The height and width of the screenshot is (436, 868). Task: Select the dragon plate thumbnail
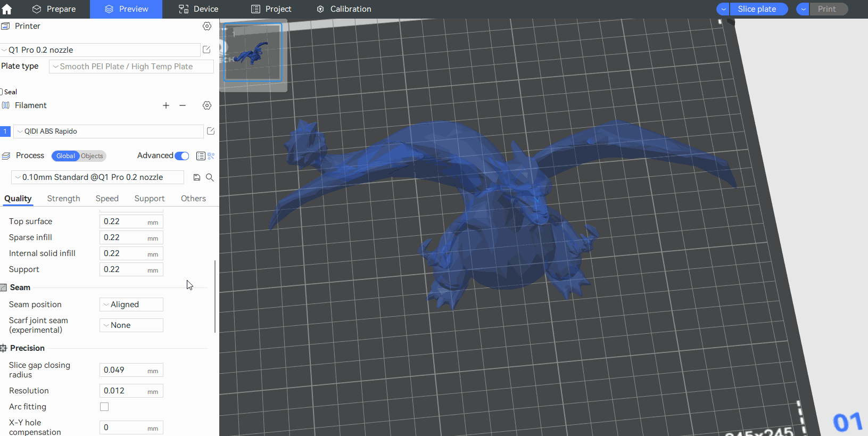tap(253, 53)
